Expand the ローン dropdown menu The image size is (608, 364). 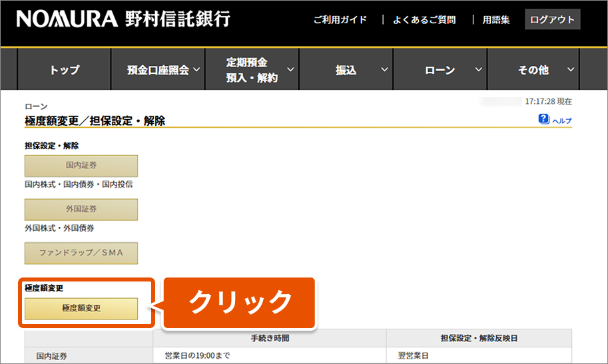[440, 70]
